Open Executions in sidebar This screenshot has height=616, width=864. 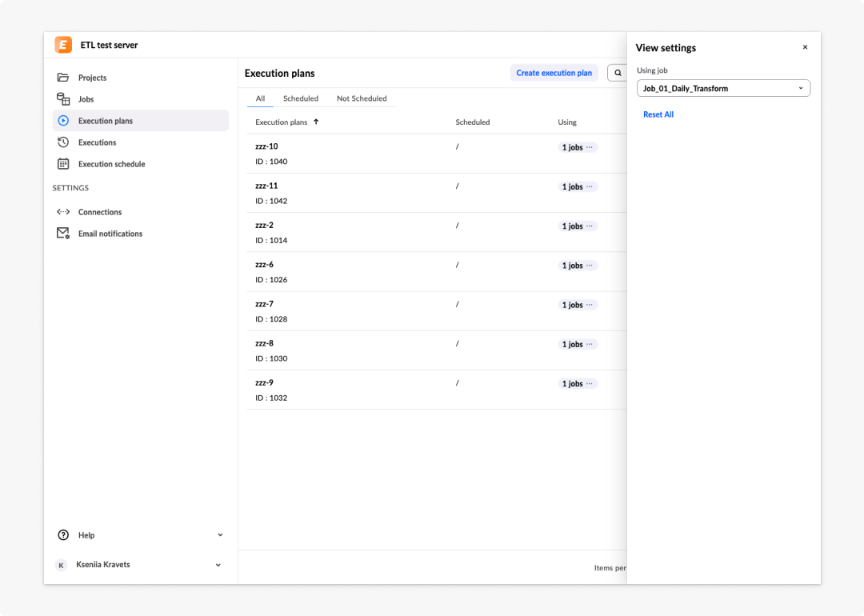point(141,142)
